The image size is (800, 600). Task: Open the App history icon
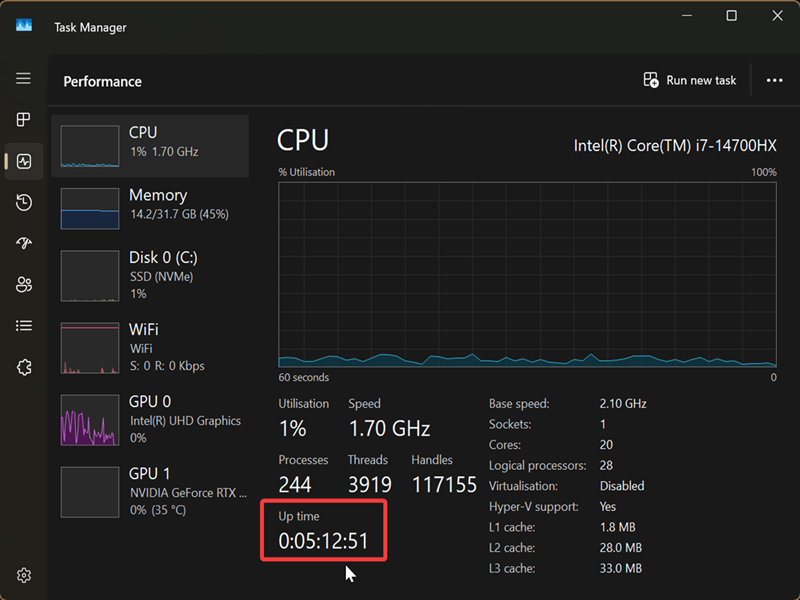click(24, 203)
